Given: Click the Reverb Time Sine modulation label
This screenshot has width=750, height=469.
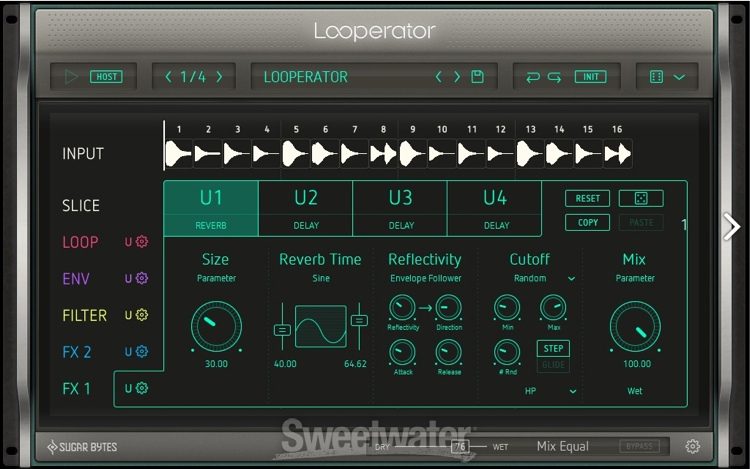Looking at the screenshot, I should 321,278.
